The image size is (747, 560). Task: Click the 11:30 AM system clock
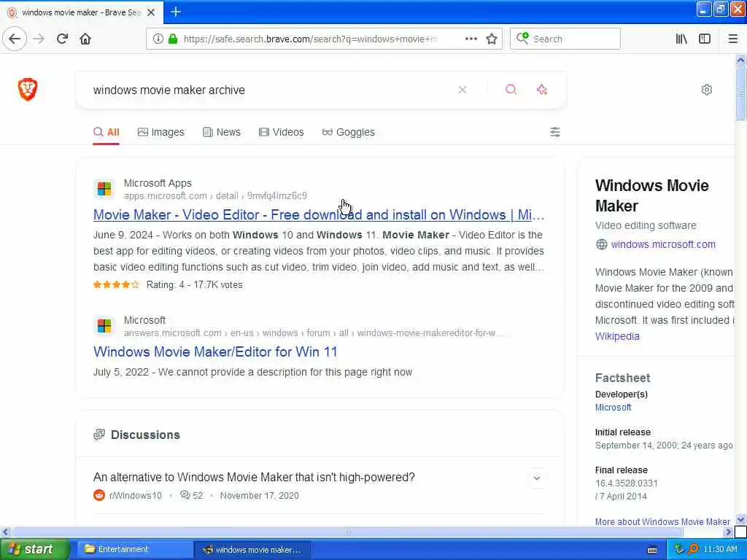click(720, 550)
